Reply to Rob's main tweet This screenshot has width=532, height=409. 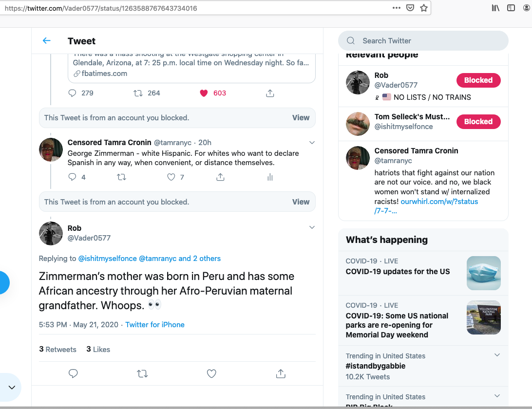click(x=73, y=373)
